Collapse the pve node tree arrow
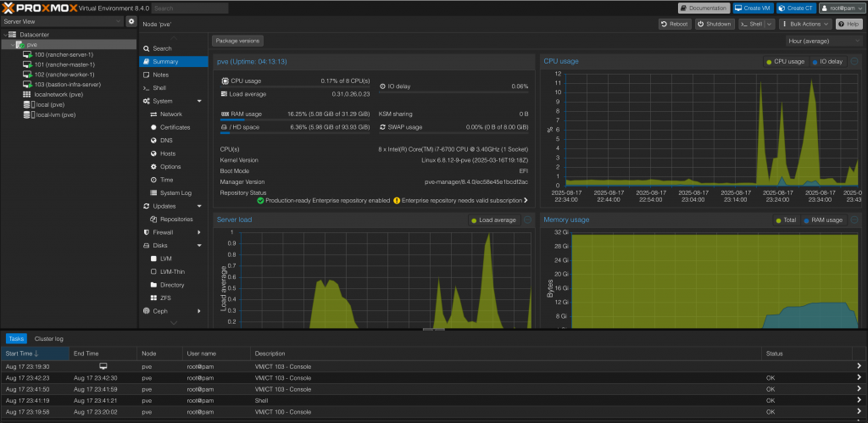Viewport: 868px width, 423px height. click(12, 44)
